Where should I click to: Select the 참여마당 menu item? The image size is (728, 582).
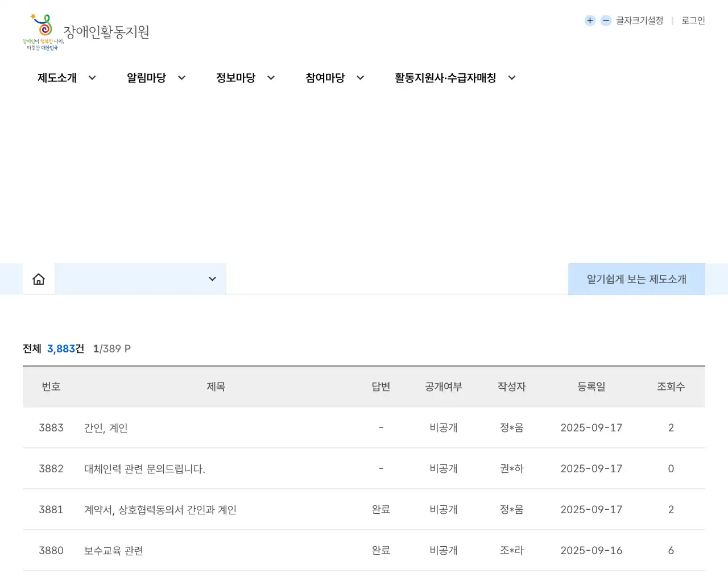pyautogui.click(x=325, y=78)
